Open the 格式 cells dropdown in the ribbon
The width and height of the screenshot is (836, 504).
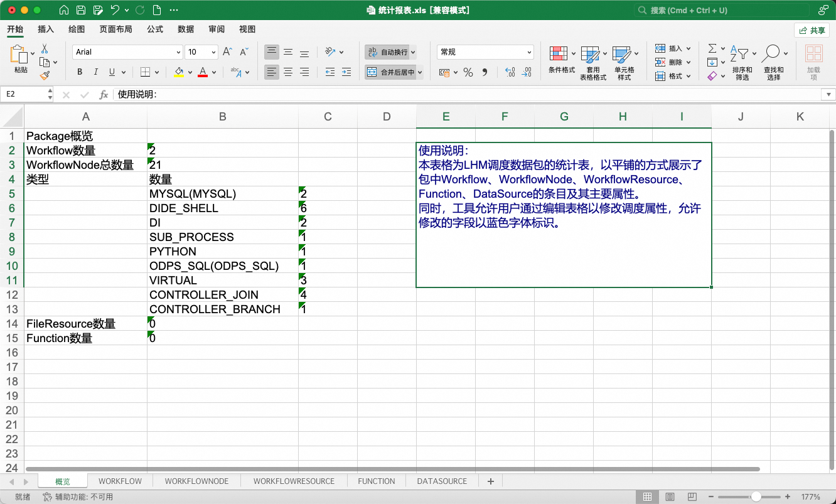click(673, 76)
